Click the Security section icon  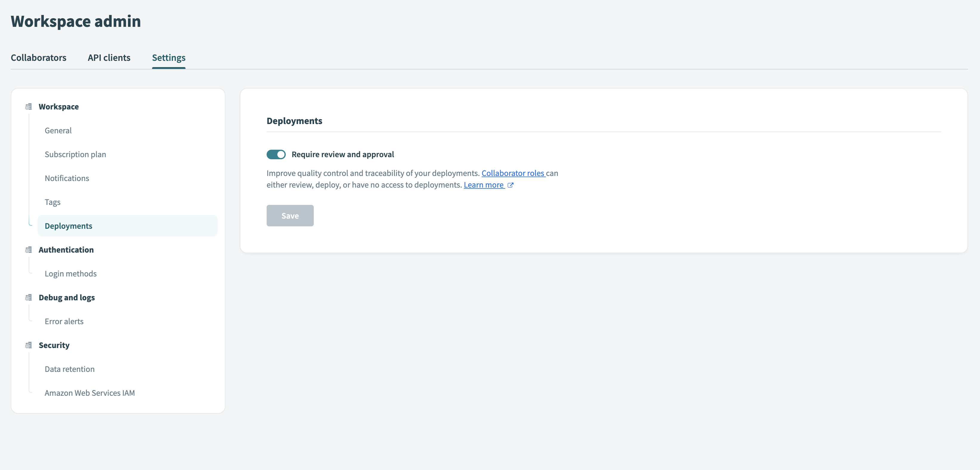click(28, 345)
